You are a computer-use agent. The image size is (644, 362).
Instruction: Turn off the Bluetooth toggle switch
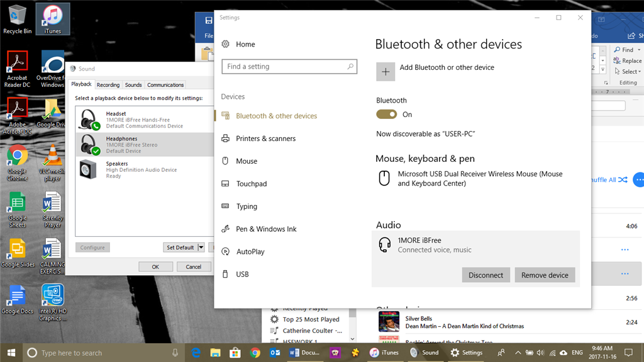tap(387, 115)
